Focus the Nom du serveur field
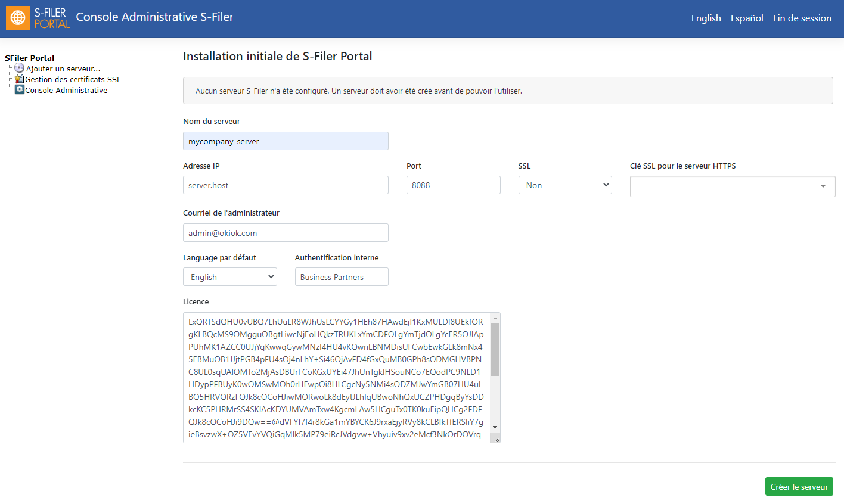Viewport: 844px width, 504px height. pos(286,141)
